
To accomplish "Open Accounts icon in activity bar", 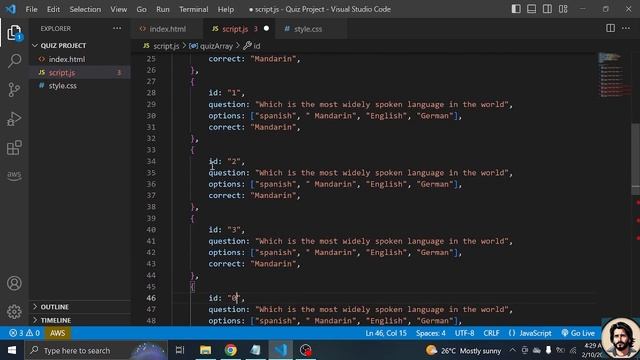I will [x=14, y=283].
